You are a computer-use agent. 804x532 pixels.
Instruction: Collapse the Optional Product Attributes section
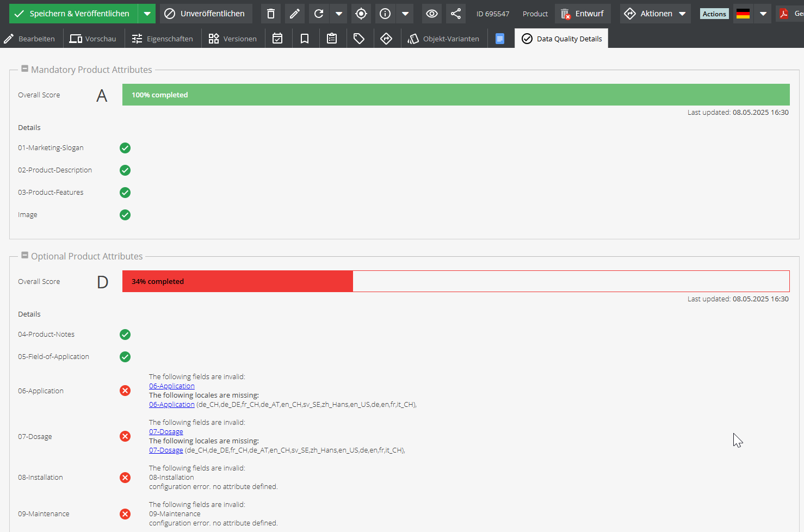tap(24, 256)
